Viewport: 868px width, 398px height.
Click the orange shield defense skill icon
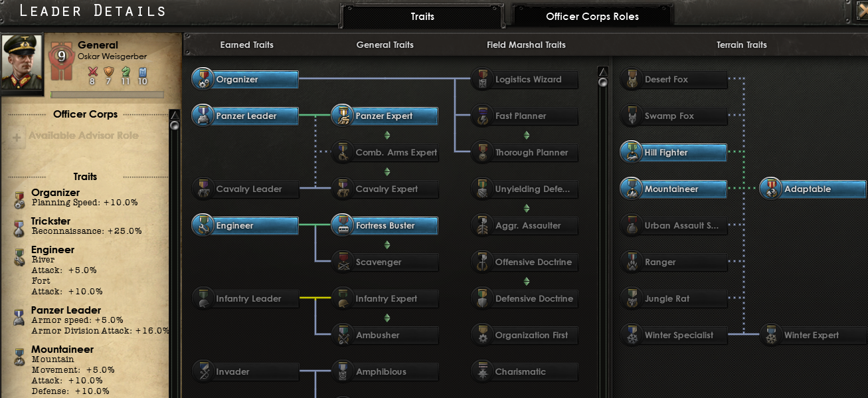[x=109, y=72]
